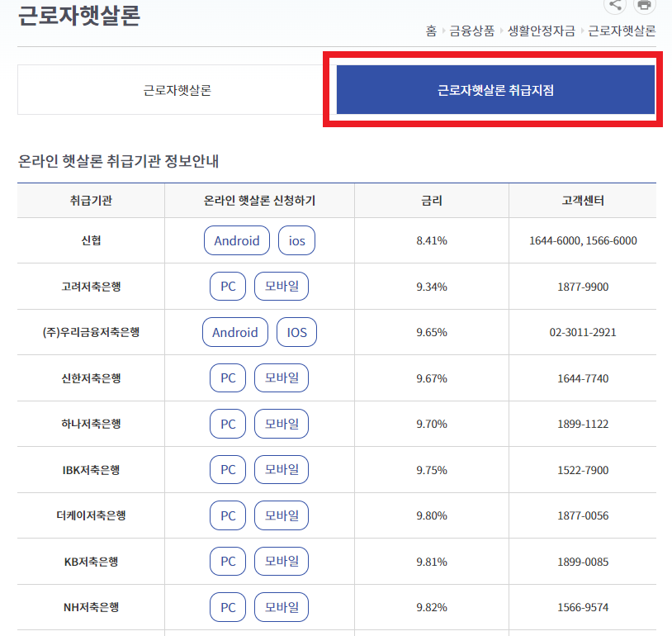Open 근로자햇살론 breadcrumb link
Screen dimensions: 672x636
pos(622,31)
